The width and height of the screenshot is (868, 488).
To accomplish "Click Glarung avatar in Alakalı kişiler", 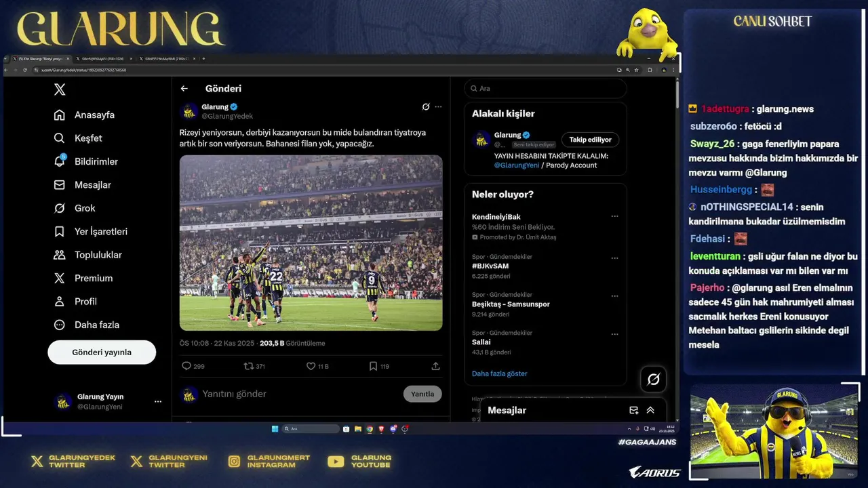I will [x=481, y=140].
